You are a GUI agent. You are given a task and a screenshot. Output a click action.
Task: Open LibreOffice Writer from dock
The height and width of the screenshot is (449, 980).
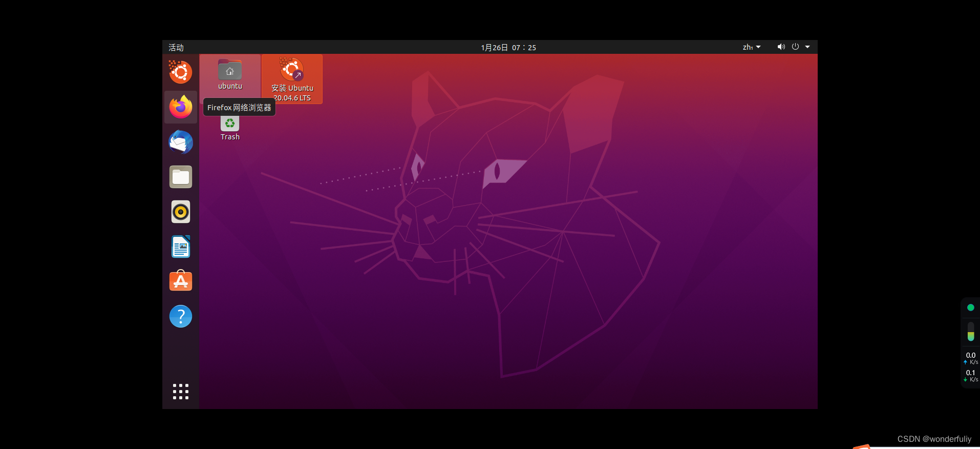coord(180,247)
